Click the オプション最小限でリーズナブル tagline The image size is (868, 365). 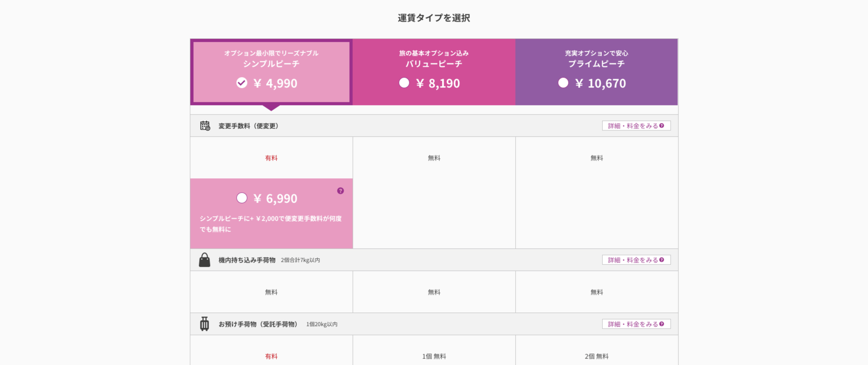(x=271, y=53)
